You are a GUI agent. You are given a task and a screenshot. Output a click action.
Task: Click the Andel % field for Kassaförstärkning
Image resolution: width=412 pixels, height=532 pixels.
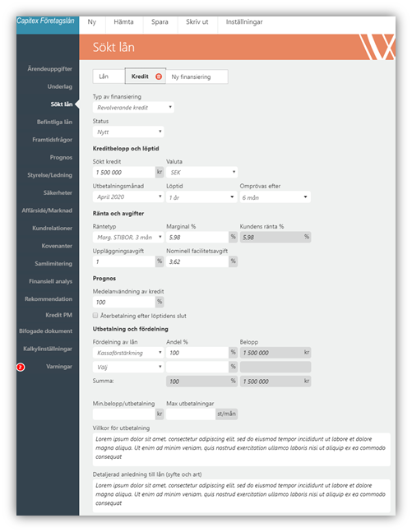coord(197,353)
